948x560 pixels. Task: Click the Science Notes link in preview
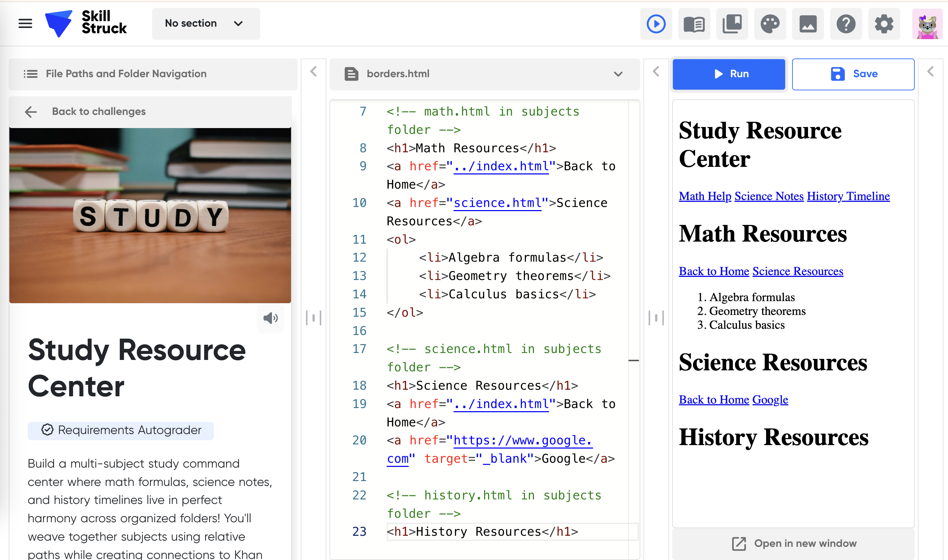[769, 196]
